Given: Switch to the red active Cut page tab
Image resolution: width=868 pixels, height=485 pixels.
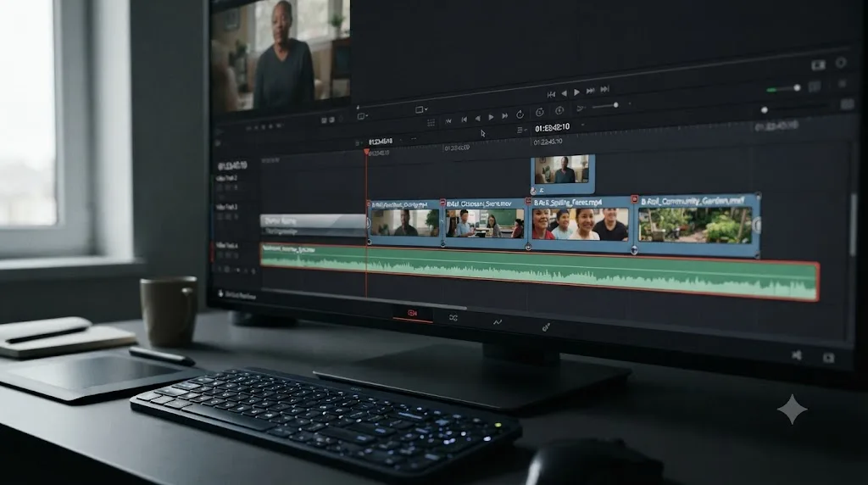Looking at the screenshot, I should click(x=413, y=314).
